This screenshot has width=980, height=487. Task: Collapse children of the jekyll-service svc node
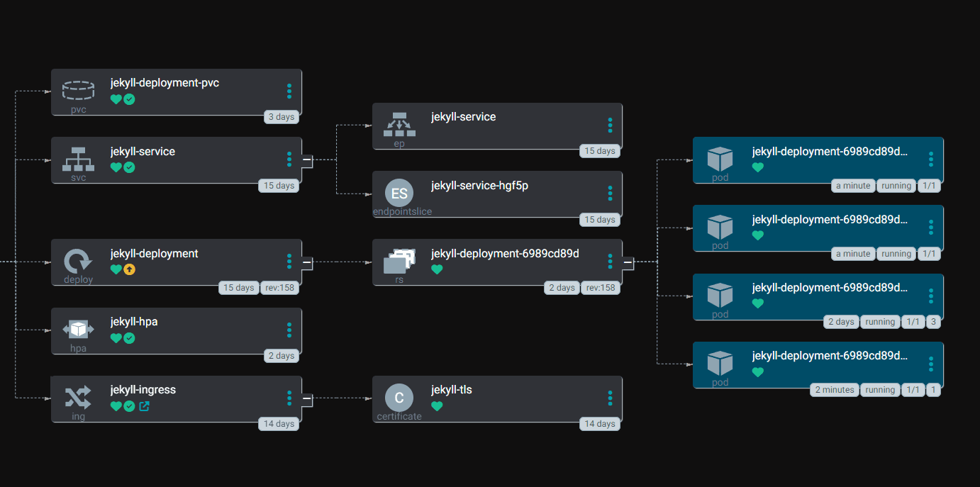(307, 160)
